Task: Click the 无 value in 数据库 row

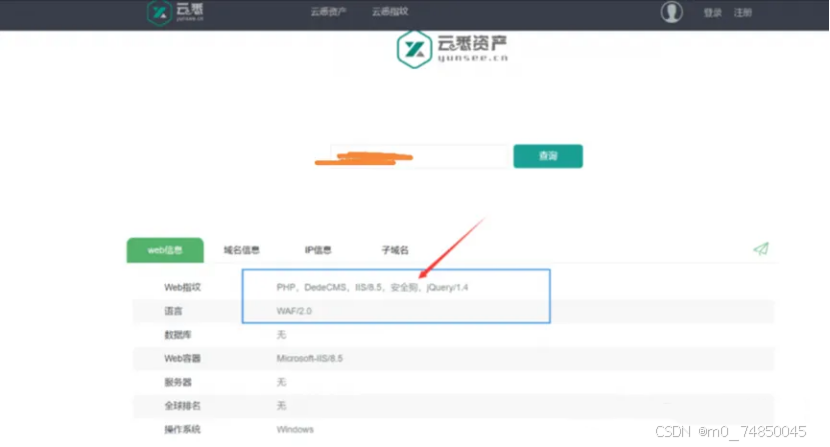Action: point(281,335)
